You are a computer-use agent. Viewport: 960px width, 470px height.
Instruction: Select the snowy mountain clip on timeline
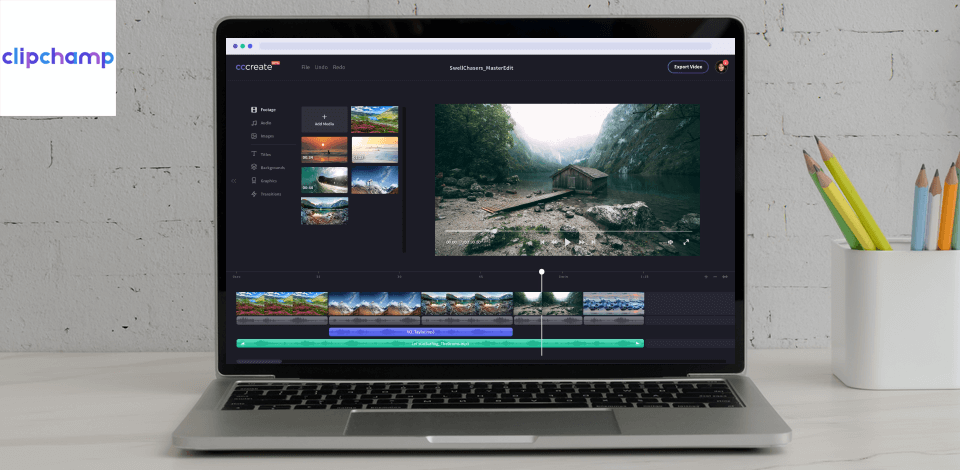click(x=375, y=304)
